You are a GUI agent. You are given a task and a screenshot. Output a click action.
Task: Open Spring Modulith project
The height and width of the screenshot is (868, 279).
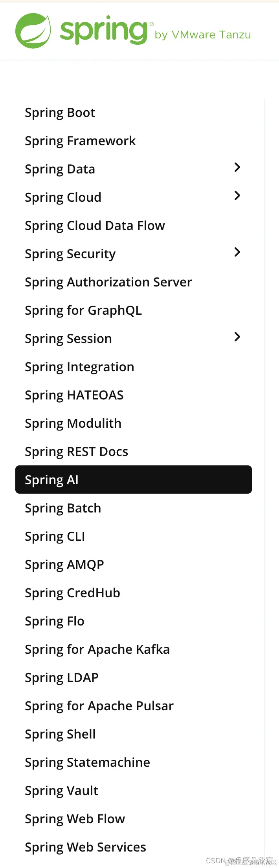[x=73, y=424]
